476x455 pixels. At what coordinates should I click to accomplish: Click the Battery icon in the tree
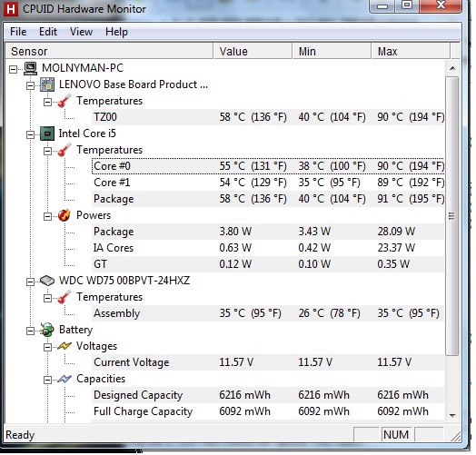47,330
